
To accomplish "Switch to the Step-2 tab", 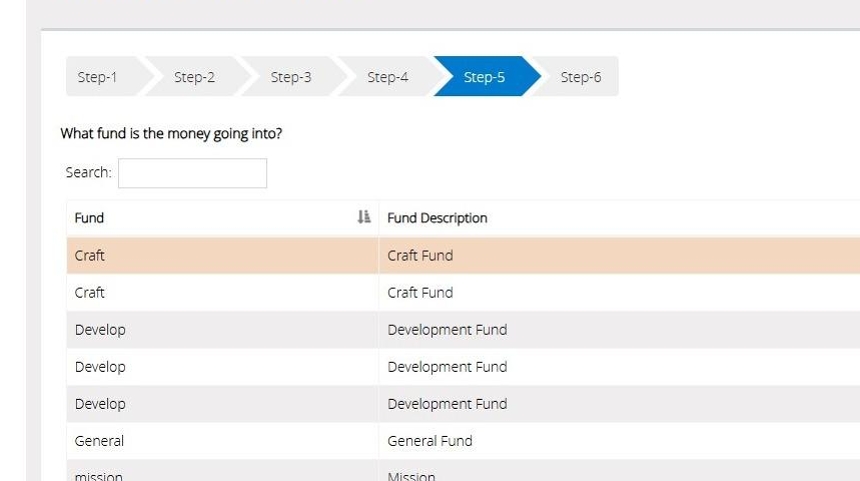I will (x=194, y=77).
